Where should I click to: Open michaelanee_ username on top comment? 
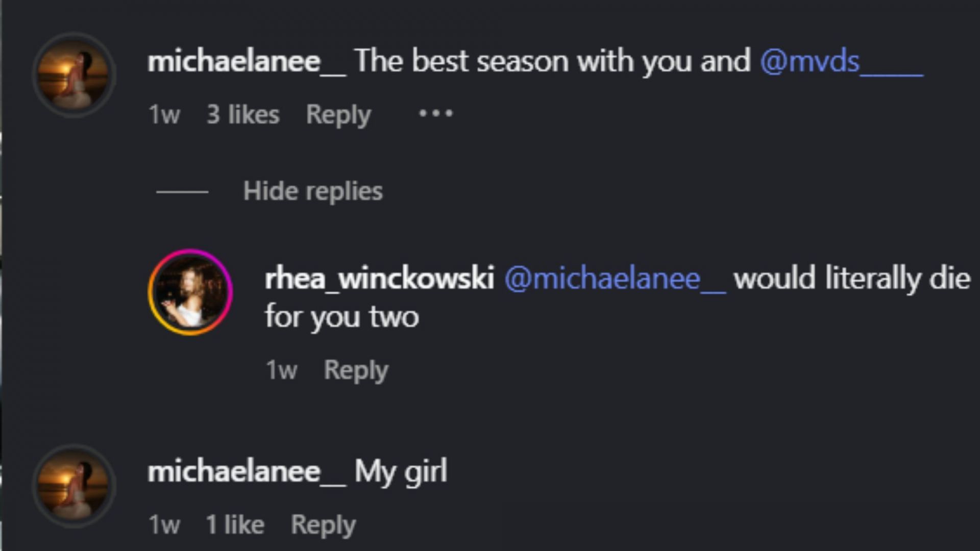coord(247,61)
